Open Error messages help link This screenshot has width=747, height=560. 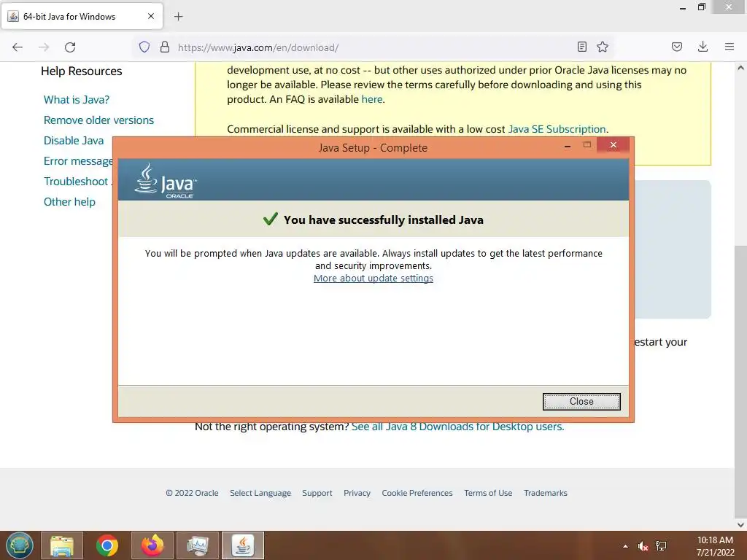click(78, 161)
